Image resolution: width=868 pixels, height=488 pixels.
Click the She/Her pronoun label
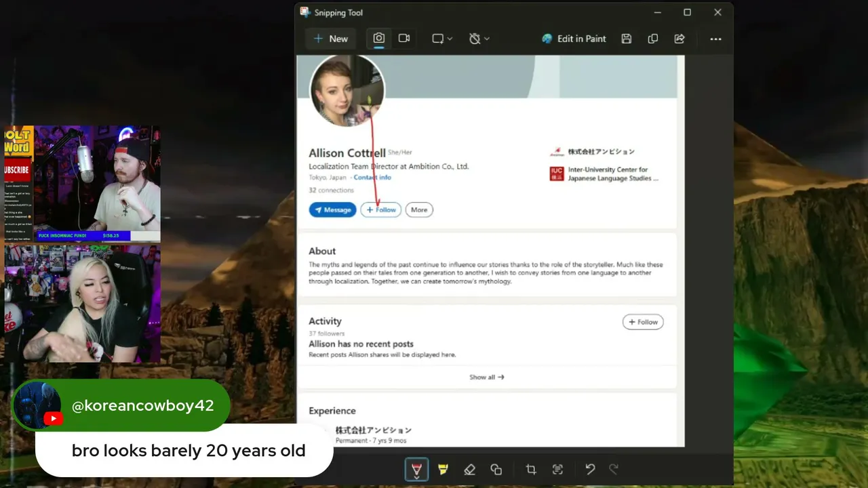click(x=400, y=152)
